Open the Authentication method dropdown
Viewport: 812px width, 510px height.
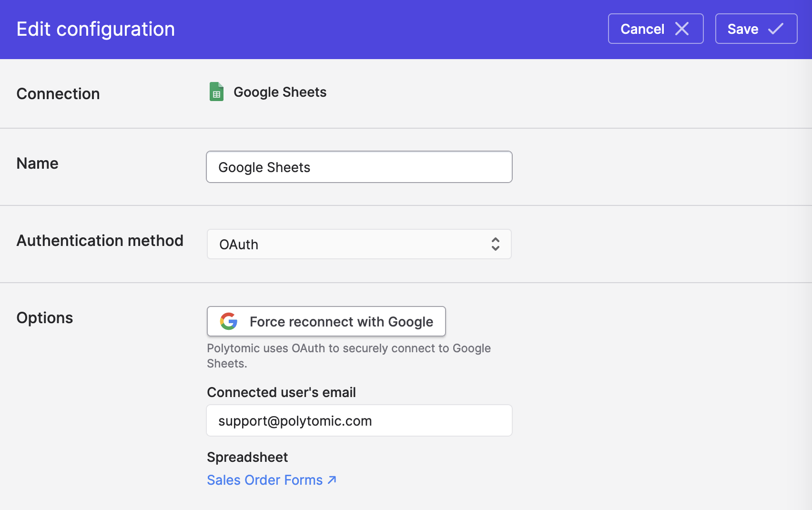359,244
